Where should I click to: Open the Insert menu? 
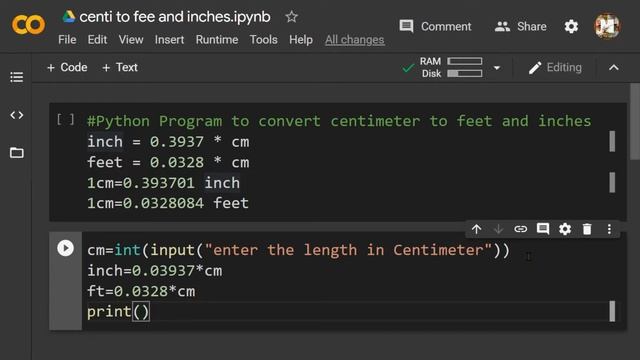169,40
